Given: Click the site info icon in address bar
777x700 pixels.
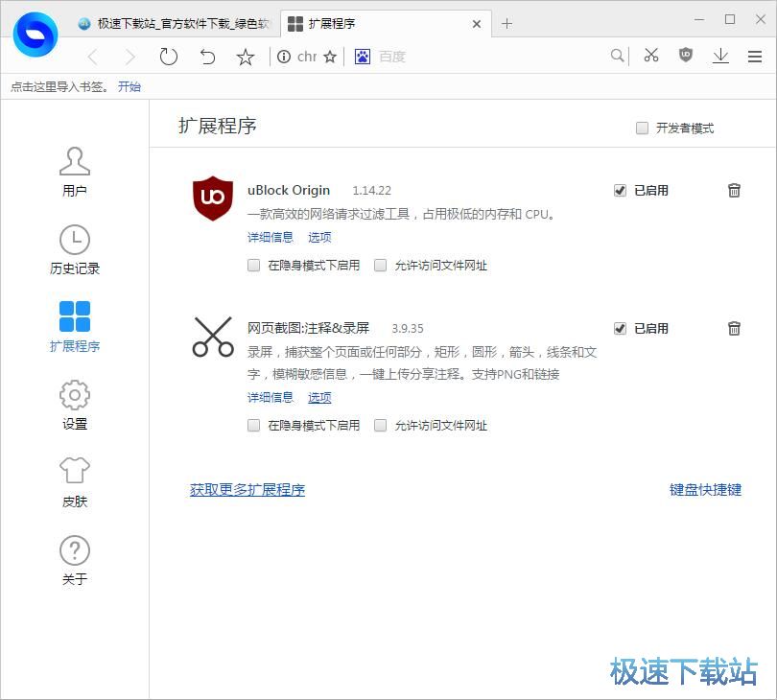Looking at the screenshot, I should pyautogui.click(x=284, y=57).
